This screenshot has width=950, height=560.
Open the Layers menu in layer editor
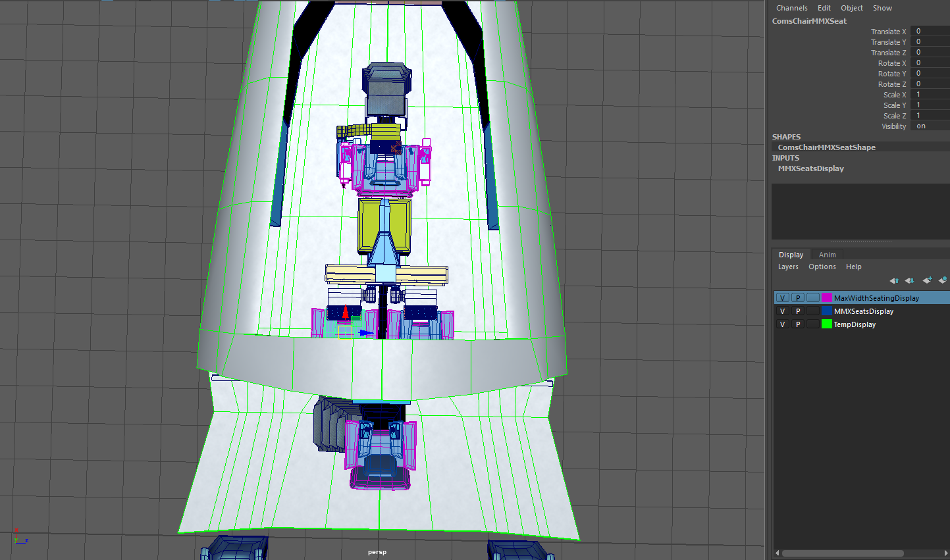(788, 267)
